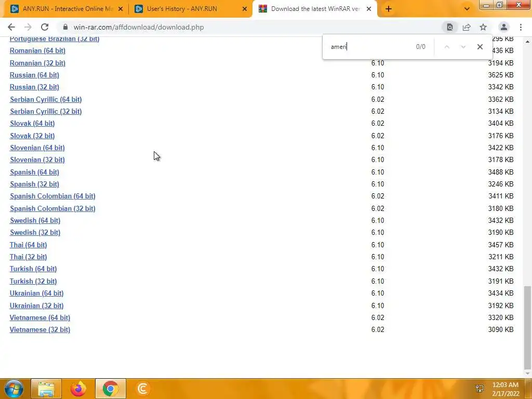Click the address bar URL
Viewport: 532px width, 399px height.
pyautogui.click(x=139, y=27)
